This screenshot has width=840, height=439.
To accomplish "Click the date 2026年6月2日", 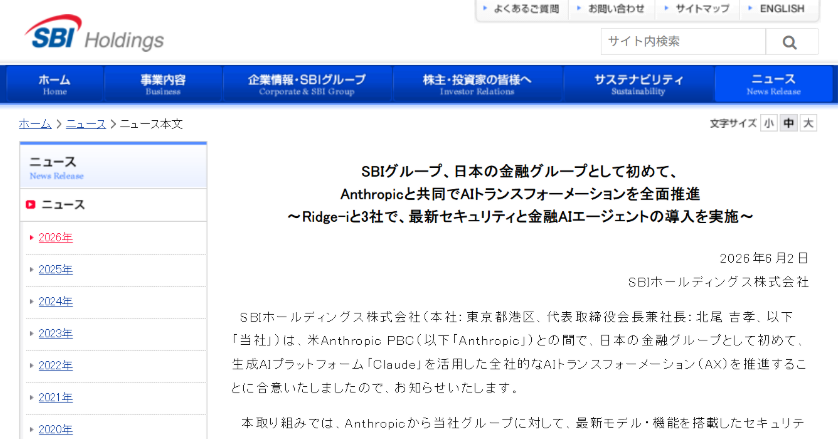I will pos(763,258).
